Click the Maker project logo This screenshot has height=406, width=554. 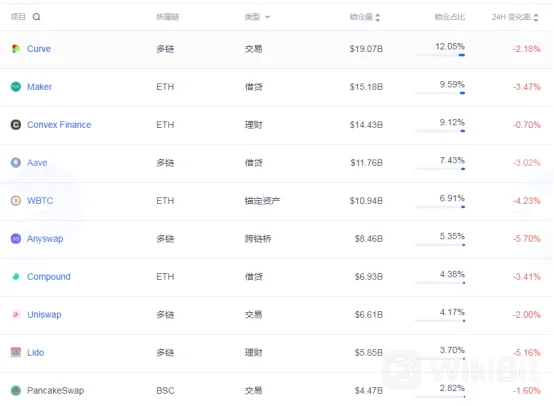[16, 87]
